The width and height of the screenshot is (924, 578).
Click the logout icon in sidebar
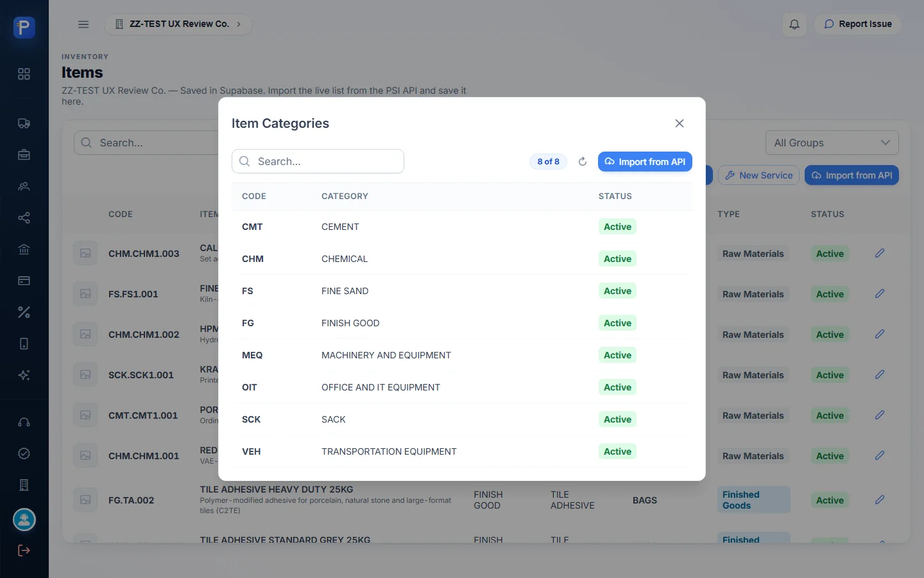coord(24,550)
